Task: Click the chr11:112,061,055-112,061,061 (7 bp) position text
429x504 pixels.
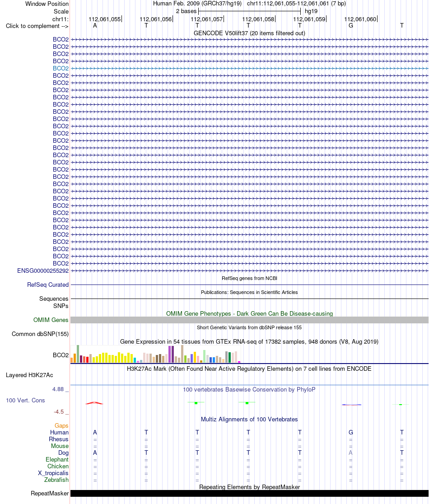Action: pos(296,4)
